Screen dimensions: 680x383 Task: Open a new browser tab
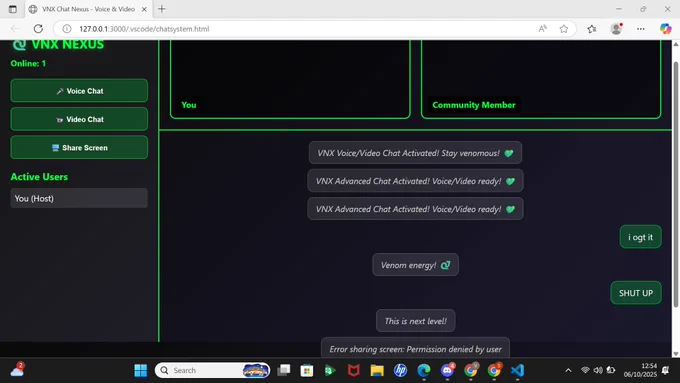coord(162,9)
